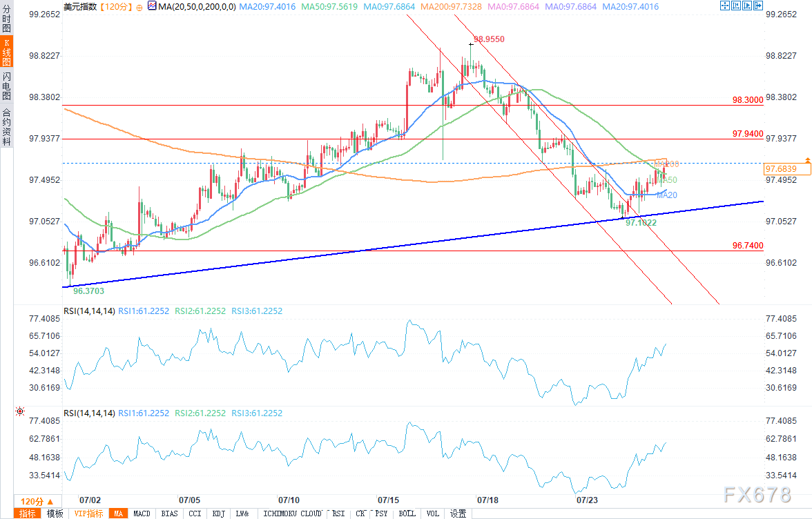Screen dimensions: 812x519
Task: Open the 闪电图 side tab
Action: (x=7, y=86)
